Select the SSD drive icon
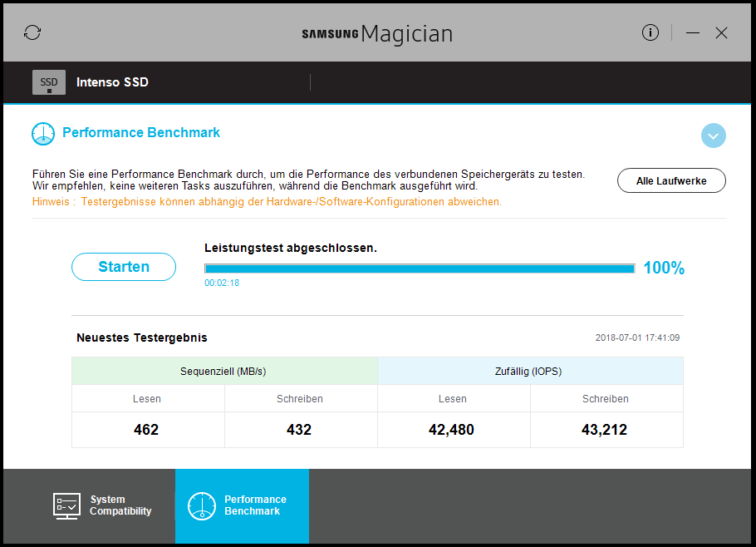The image size is (756, 547). 49,82
